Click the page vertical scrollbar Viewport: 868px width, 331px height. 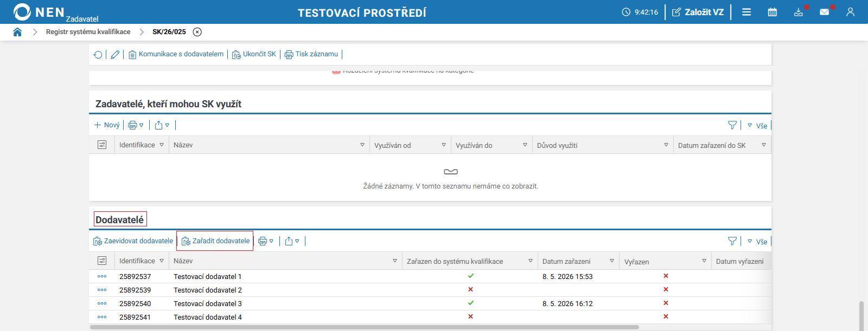click(861, 316)
